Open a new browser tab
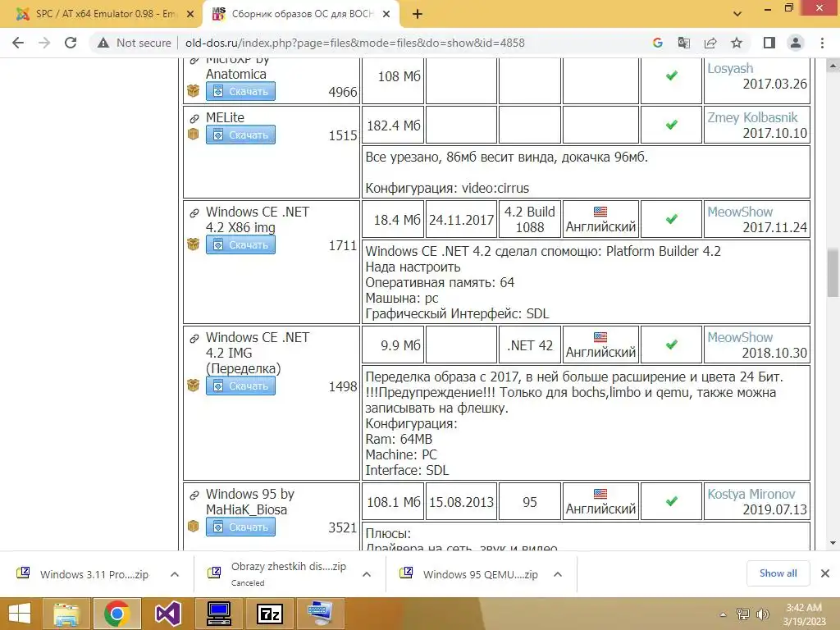The height and width of the screenshot is (630, 840). pos(418,15)
